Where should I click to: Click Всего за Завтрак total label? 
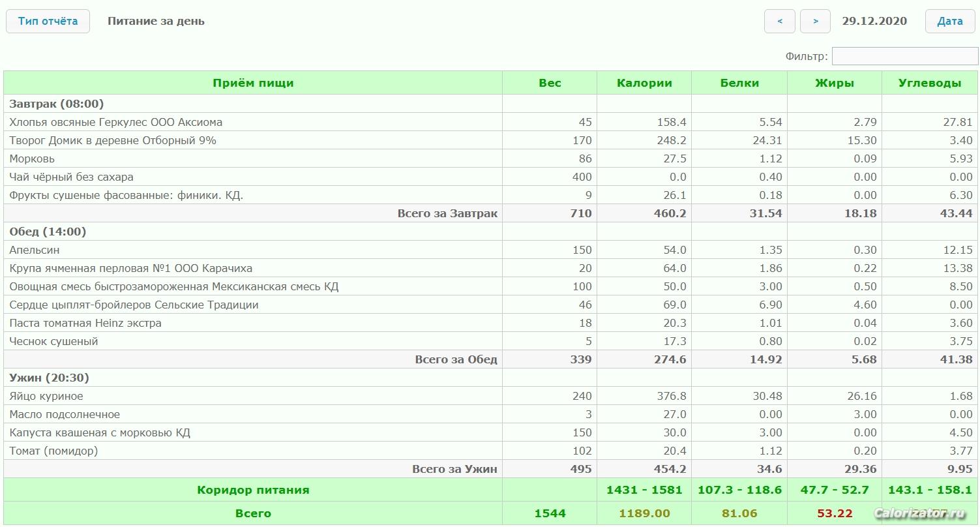pos(447,213)
